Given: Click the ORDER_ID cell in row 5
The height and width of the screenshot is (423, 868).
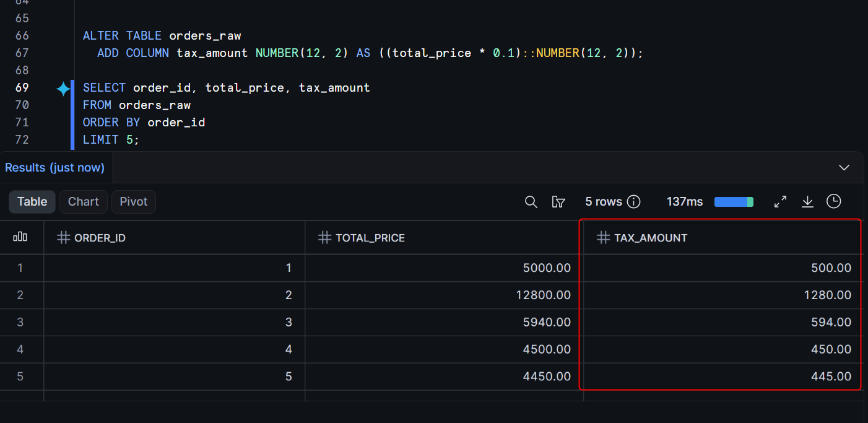Looking at the screenshot, I should pyautogui.click(x=175, y=377).
